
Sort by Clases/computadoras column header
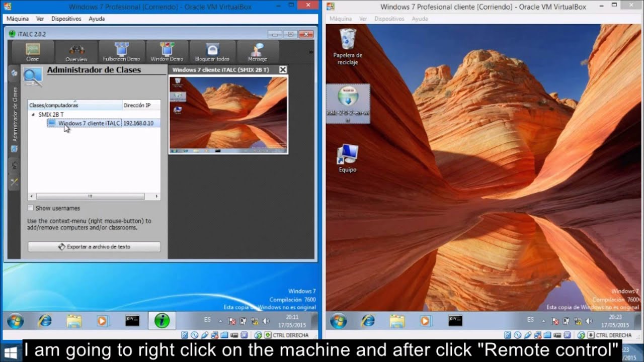(x=75, y=105)
